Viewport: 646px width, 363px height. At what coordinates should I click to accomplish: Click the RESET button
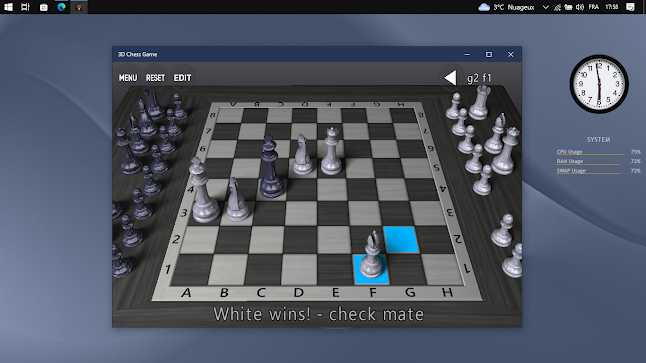point(155,78)
